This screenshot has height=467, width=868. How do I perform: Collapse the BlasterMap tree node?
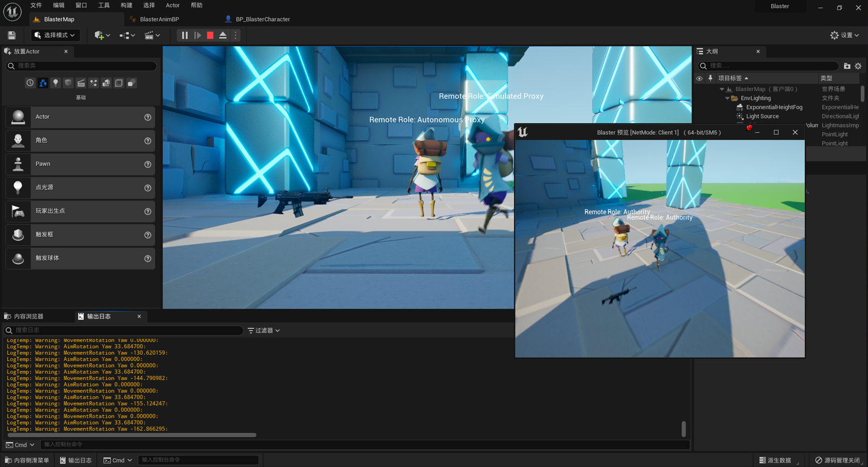[x=722, y=90]
